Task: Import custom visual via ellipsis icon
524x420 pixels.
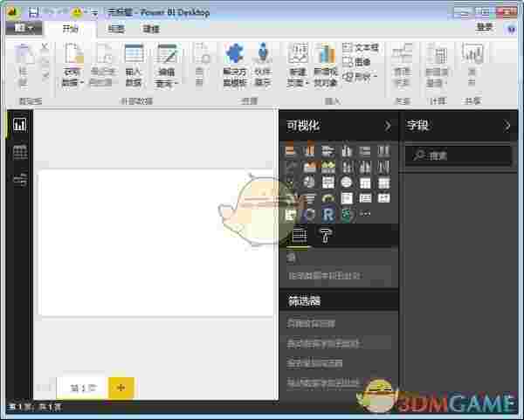Action: [x=366, y=213]
